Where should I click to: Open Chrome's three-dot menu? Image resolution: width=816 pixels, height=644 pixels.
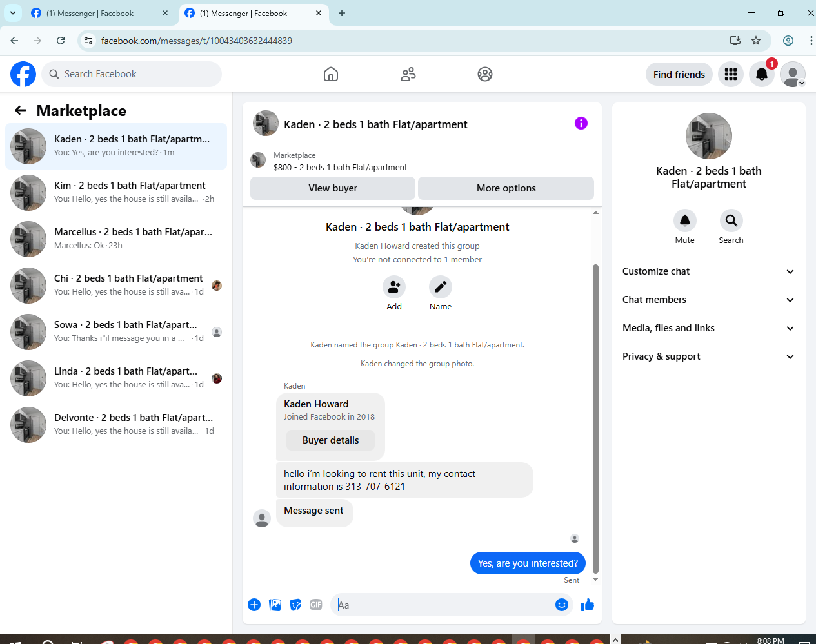coord(810,41)
